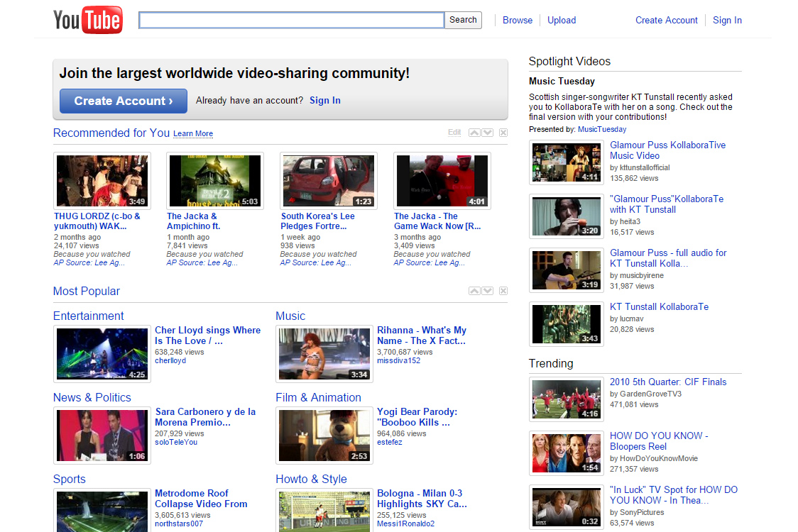Viewport: 798px width, 532px height.
Task: Open the Learn More link
Action: [x=192, y=133]
